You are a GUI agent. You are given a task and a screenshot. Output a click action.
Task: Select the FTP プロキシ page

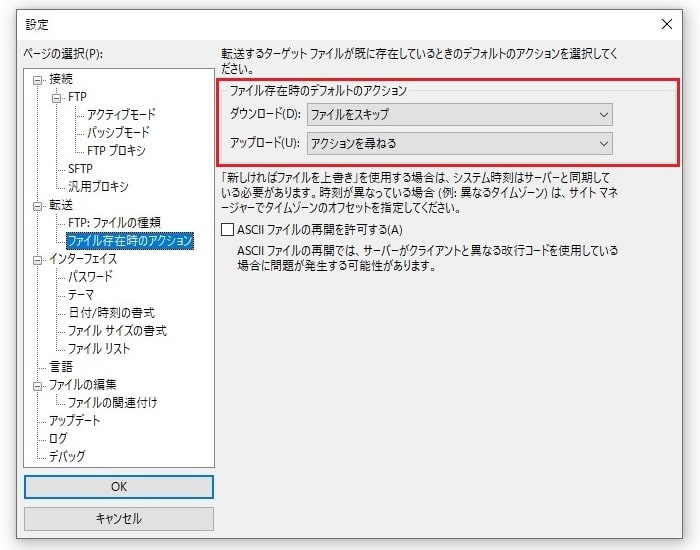point(116,151)
